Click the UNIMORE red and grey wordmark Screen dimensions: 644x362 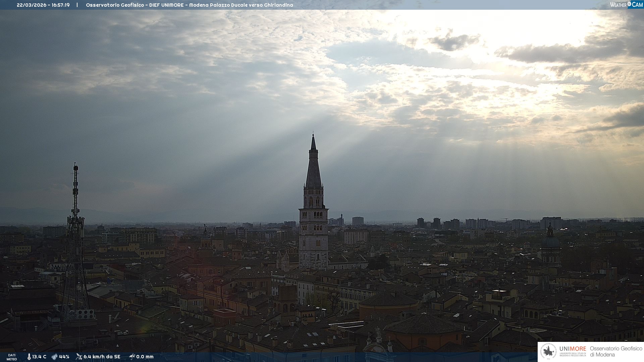coord(573,349)
